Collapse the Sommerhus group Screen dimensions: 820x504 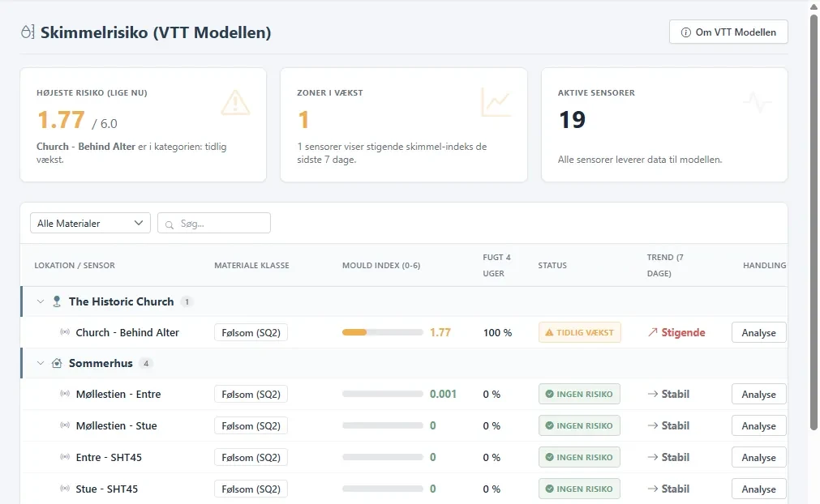[x=41, y=363]
